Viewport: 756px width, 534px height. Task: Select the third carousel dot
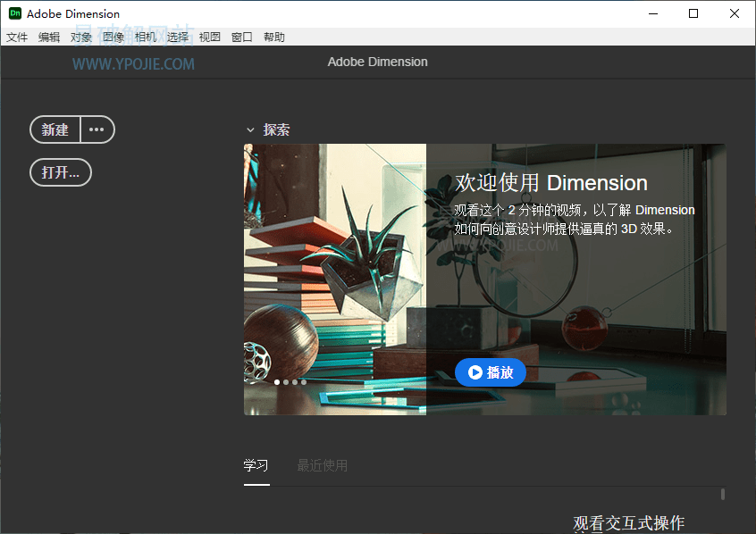coord(295,382)
